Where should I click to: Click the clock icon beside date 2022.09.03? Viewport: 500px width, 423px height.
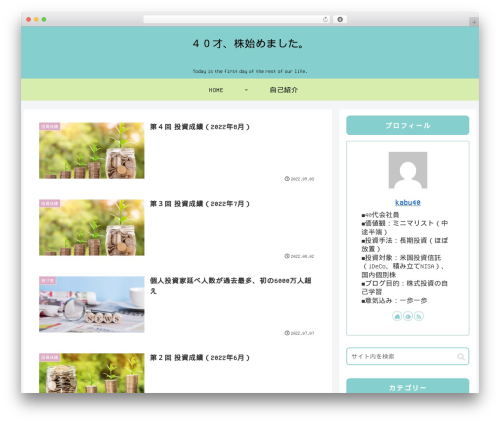[x=287, y=179]
